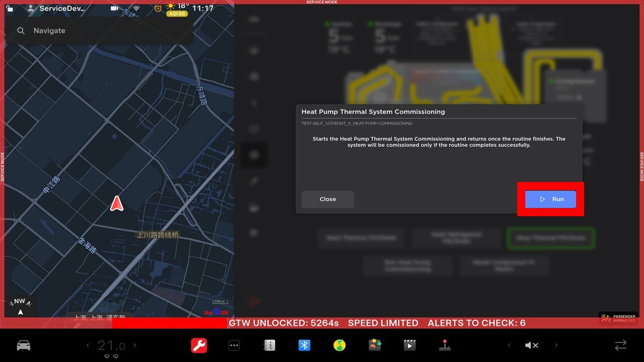Open the owner's manual info icon
This screenshot has height=362, width=644.
tap(269, 345)
